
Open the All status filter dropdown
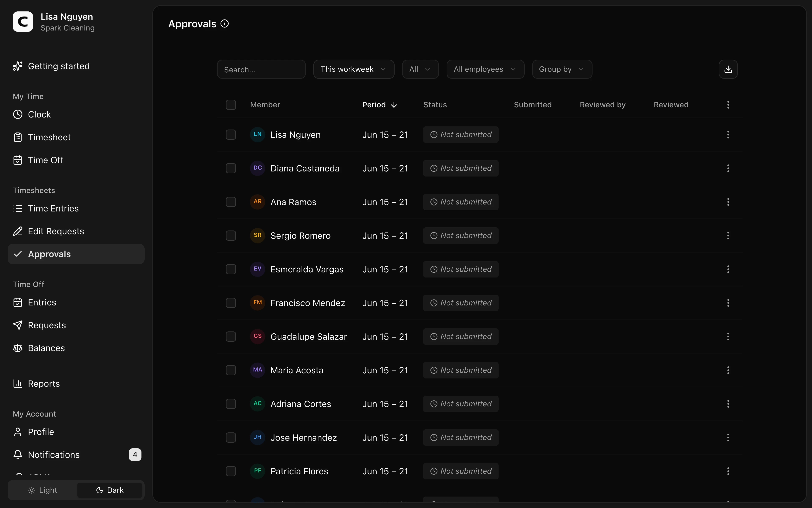[420, 69]
